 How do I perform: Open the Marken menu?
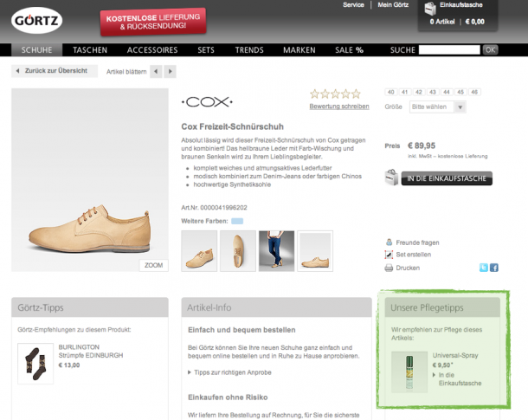[x=299, y=50]
